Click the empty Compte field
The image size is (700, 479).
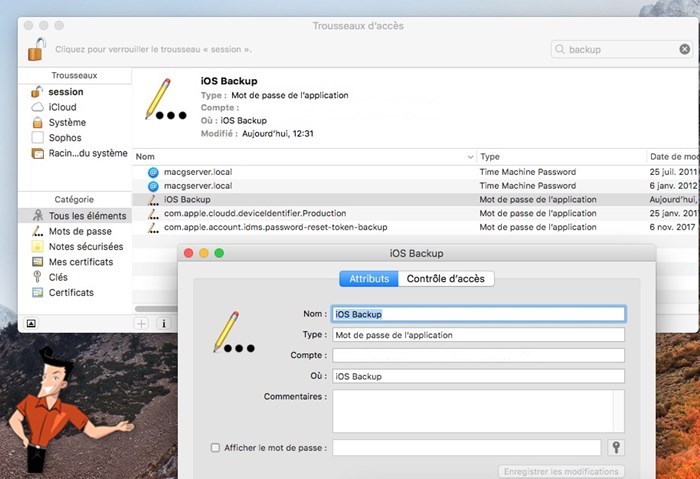tap(478, 355)
